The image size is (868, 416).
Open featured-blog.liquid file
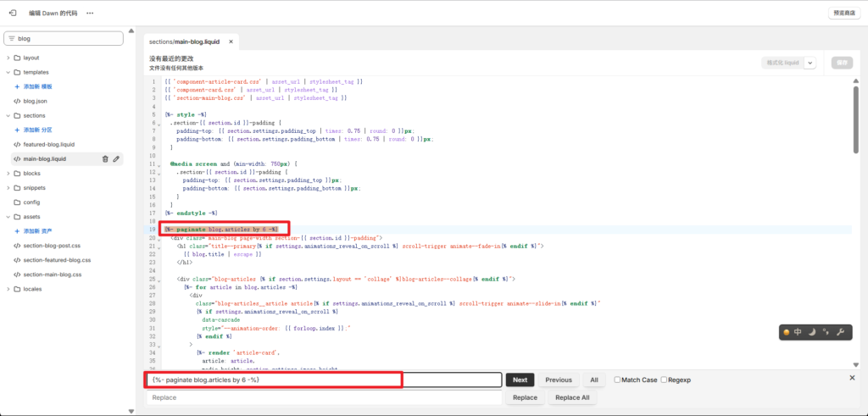click(x=48, y=144)
